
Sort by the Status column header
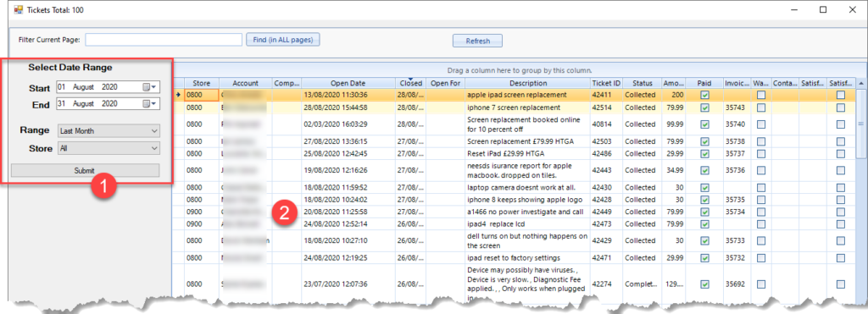click(643, 83)
